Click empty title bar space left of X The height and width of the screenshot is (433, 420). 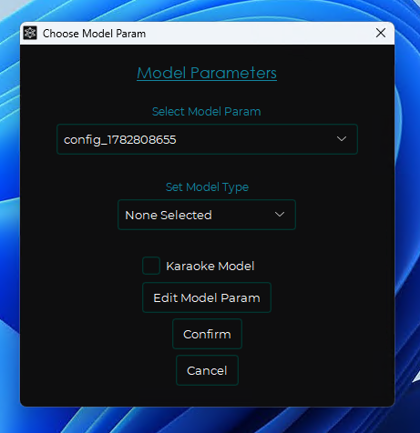260,33
